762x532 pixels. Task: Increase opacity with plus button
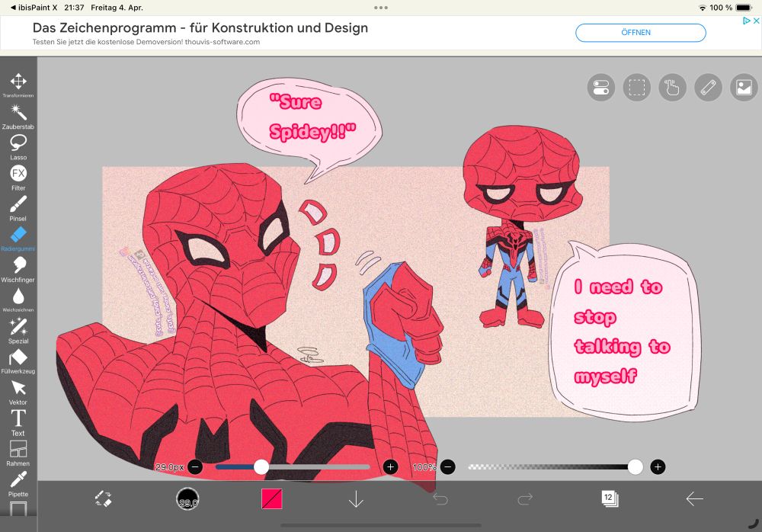pyautogui.click(x=658, y=467)
